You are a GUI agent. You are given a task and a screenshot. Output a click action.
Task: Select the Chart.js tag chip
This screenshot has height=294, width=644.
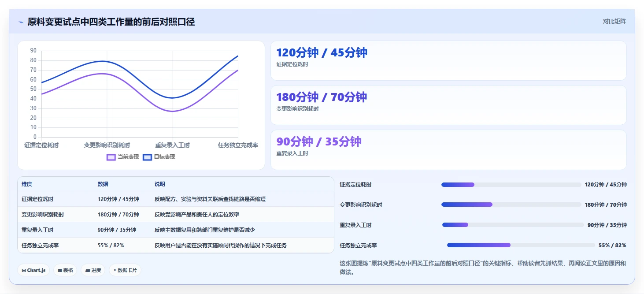click(x=33, y=270)
